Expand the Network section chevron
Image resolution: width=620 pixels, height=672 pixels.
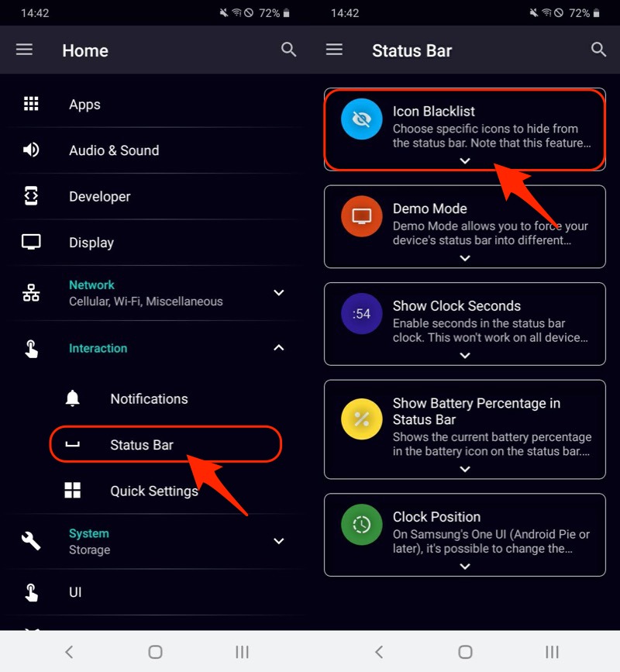[279, 293]
